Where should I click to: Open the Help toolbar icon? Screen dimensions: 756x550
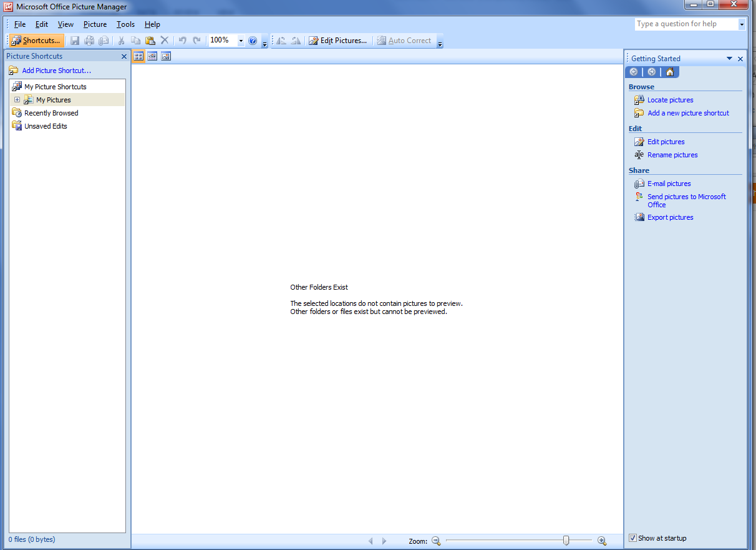click(253, 40)
